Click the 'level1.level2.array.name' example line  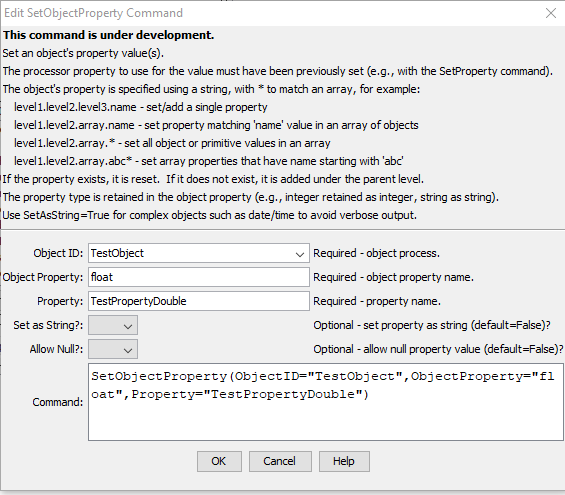pyautogui.click(x=216, y=125)
